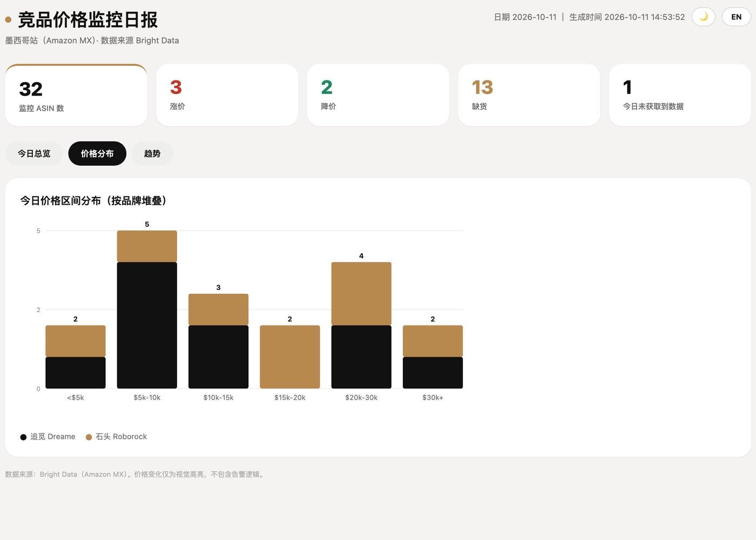
Task: Click the 监控 ASIN 数 card showing 32
Action: point(76,95)
